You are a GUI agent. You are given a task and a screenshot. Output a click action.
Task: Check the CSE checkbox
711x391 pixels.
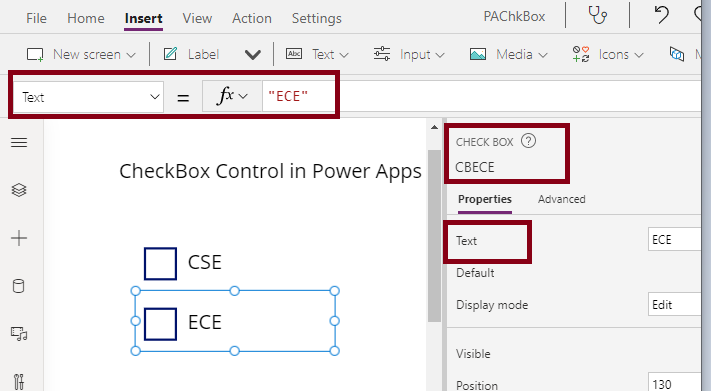(x=161, y=264)
